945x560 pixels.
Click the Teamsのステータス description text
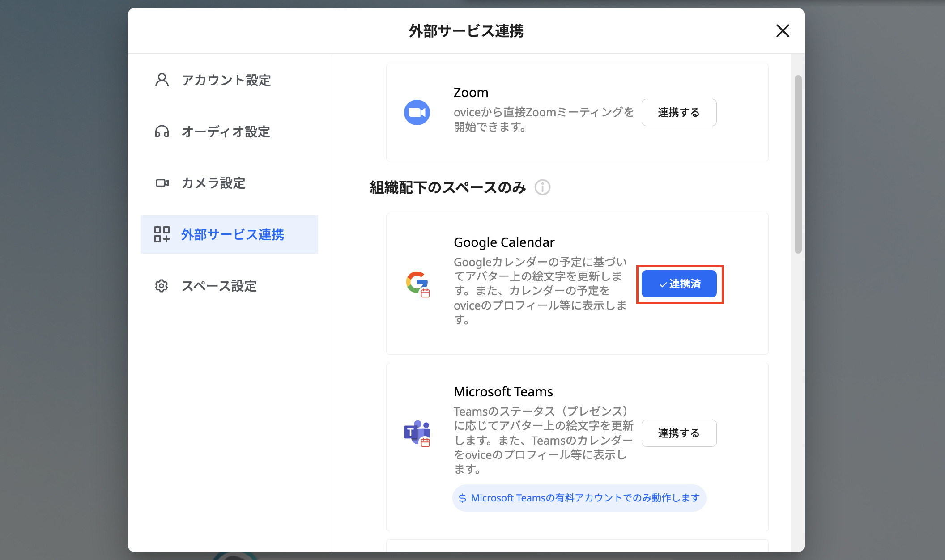pyautogui.click(x=544, y=440)
